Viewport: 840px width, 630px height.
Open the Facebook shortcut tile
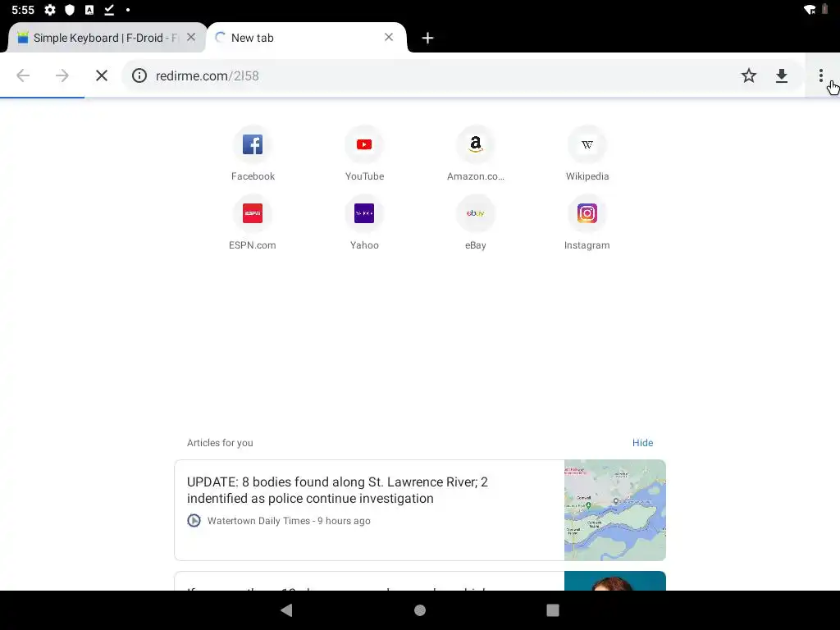pyautogui.click(x=253, y=153)
